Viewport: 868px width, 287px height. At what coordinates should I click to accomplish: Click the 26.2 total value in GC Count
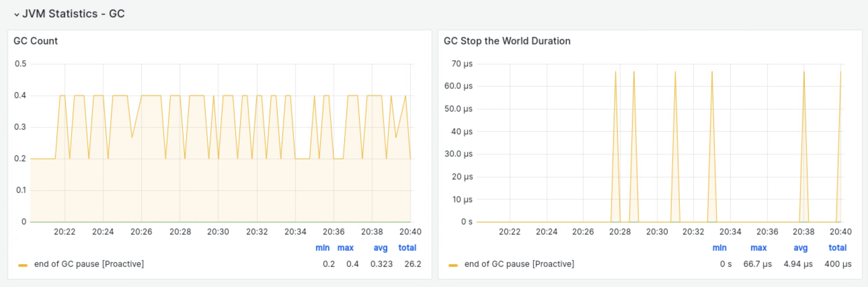(413, 264)
